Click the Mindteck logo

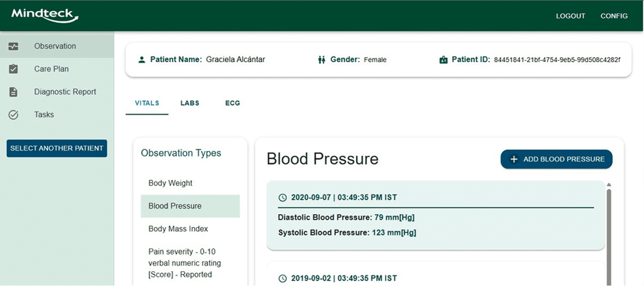tap(45, 15)
